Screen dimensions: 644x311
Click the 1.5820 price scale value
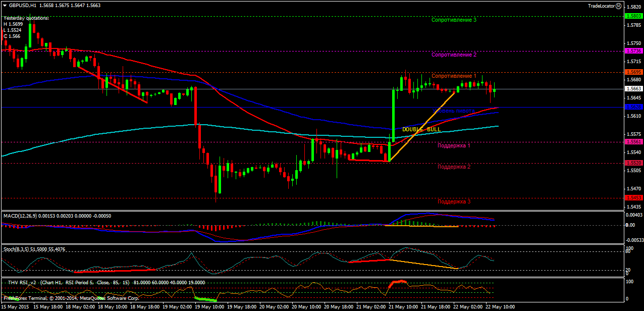[x=633, y=7]
